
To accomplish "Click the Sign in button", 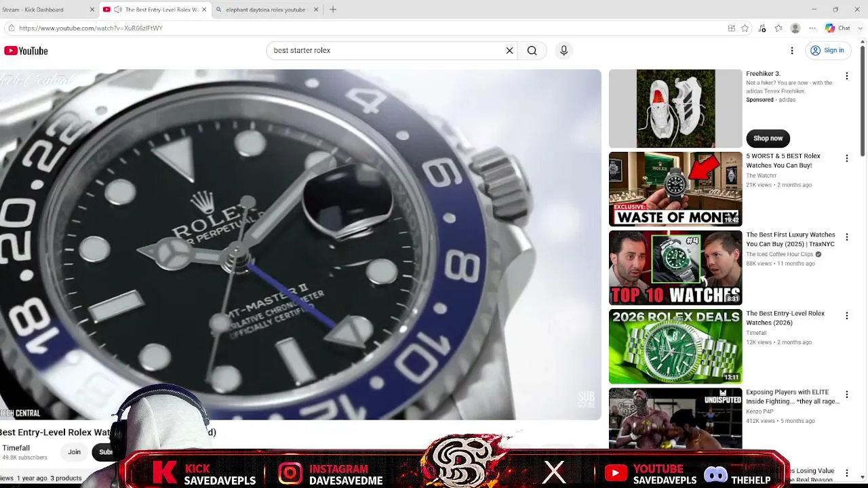I will [x=827, y=51].
